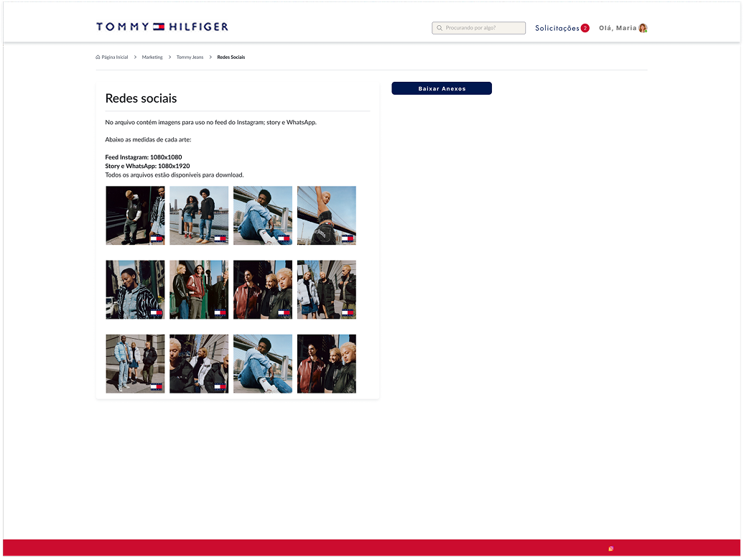The height and width of the screenshot is (560, 744).
Task: Open second-row thumbnail of trio in leather jackets
Action: 199,289
